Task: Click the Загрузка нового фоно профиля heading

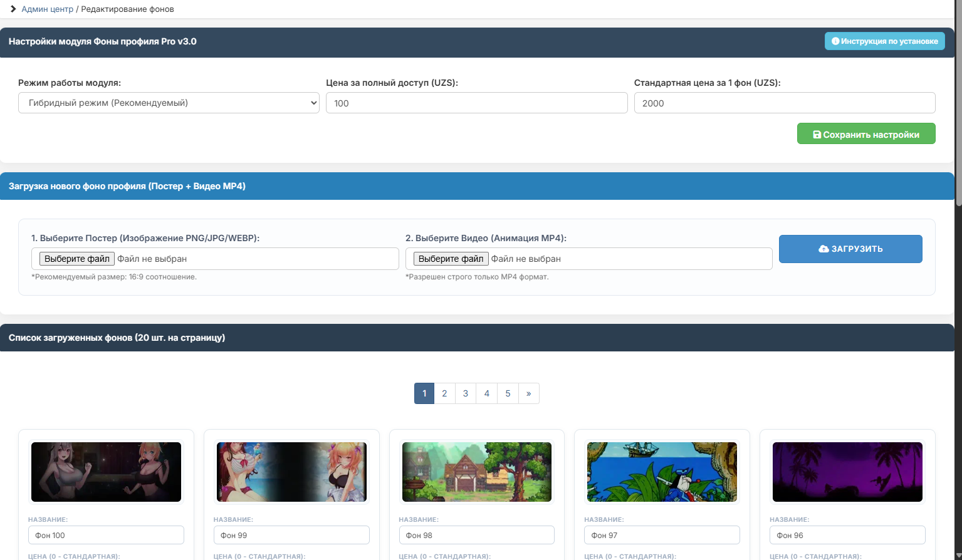Action: pos(127,186)
